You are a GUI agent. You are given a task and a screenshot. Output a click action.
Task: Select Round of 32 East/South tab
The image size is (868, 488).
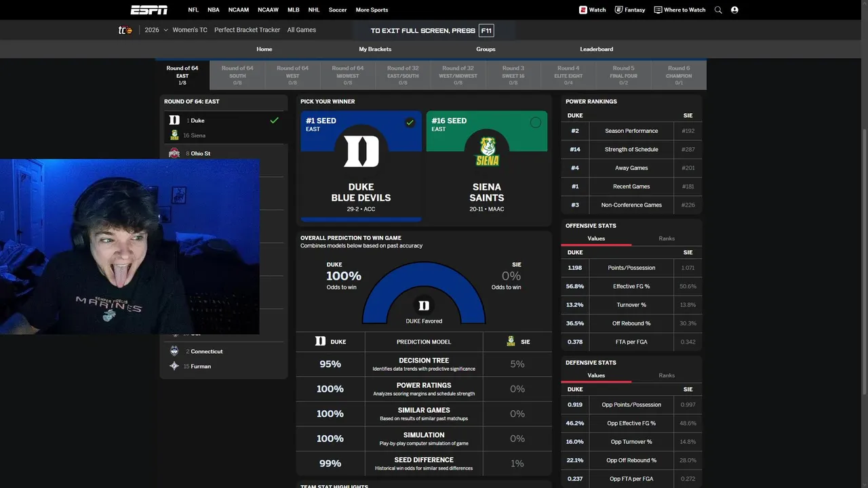403,75
